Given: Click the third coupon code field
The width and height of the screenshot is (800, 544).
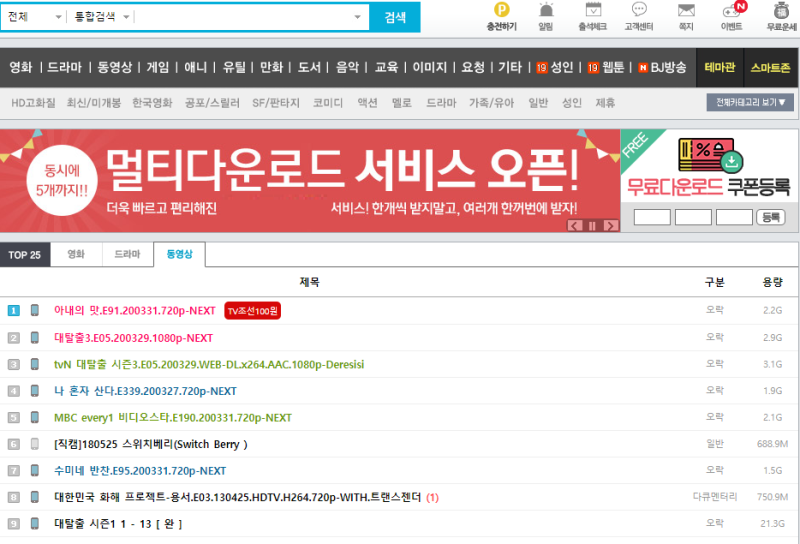Looking at the screenshot, I should [734, 217].
